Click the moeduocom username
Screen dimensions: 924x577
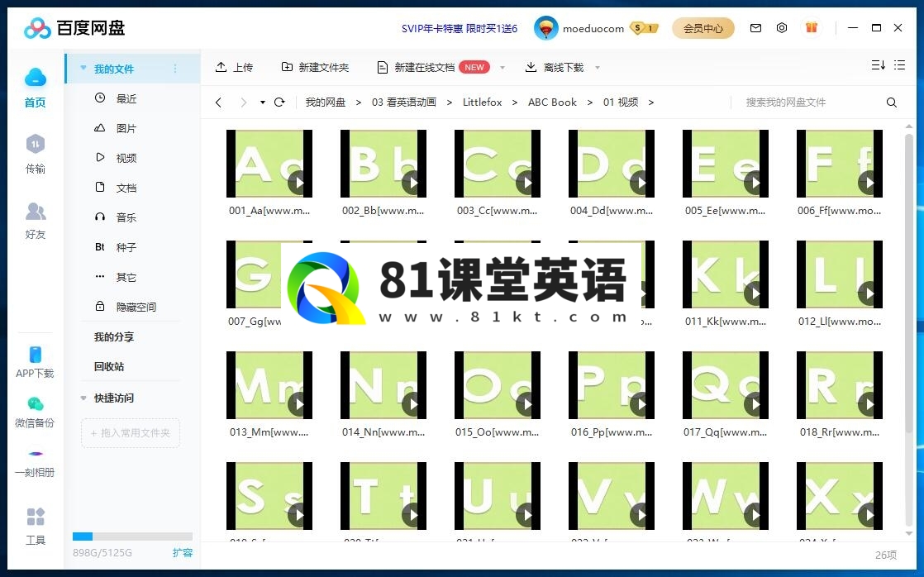pyautogui.click(x=593, y=28)
